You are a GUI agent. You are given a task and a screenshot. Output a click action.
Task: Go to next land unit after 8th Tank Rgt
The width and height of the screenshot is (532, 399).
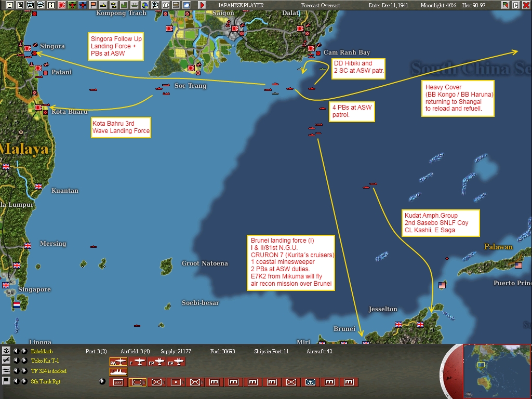tap(24, 381)
